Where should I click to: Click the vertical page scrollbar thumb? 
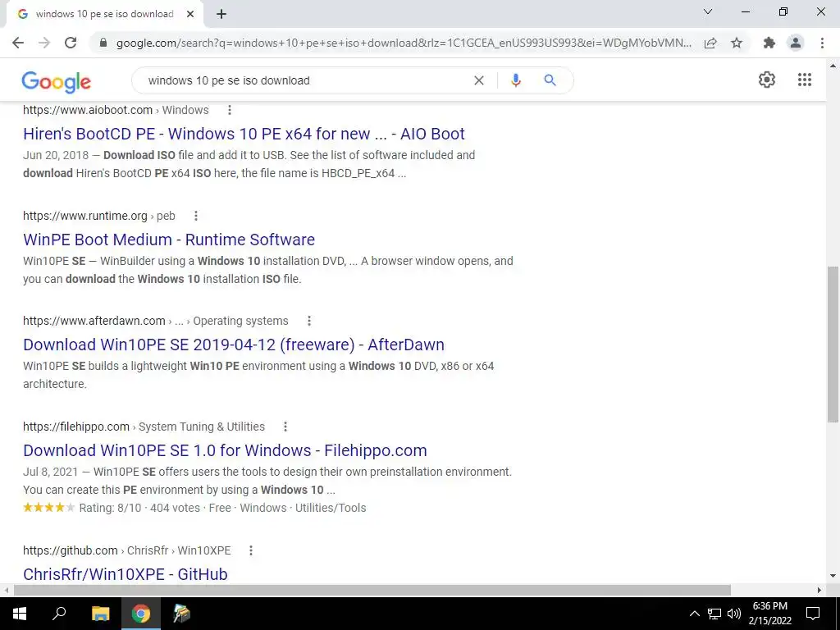point(833,344)
